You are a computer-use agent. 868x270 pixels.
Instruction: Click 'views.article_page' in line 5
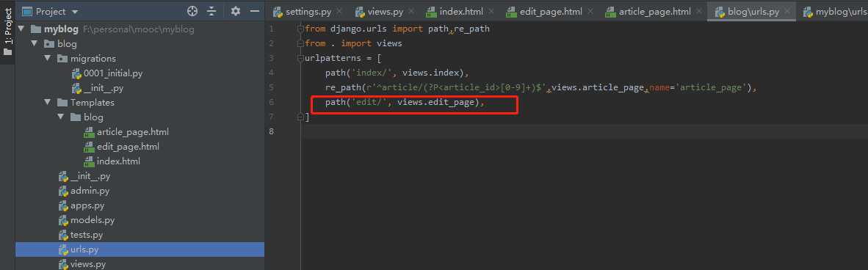coord(598,87)
